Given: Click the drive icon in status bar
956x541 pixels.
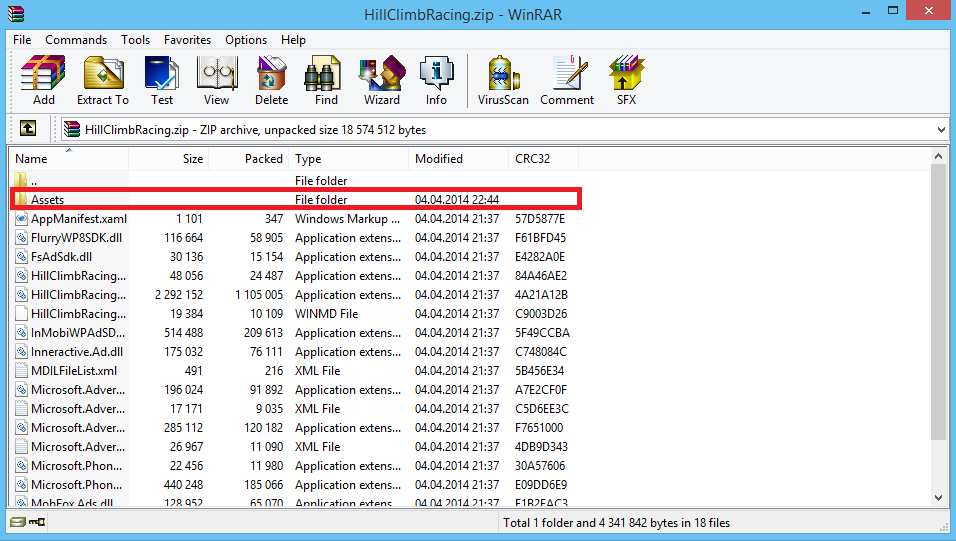Looking at the screenshot, I should tap(18, 522).
